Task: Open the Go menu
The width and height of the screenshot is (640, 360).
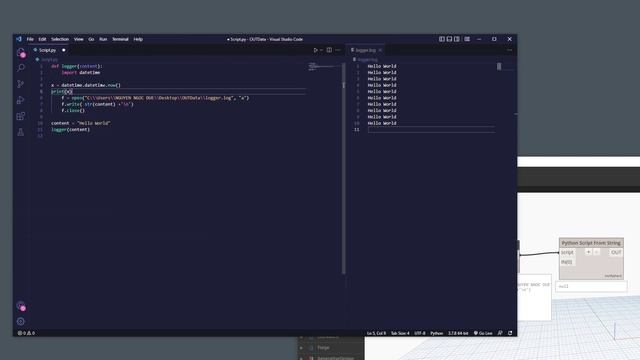Action: tap(91, 39)
